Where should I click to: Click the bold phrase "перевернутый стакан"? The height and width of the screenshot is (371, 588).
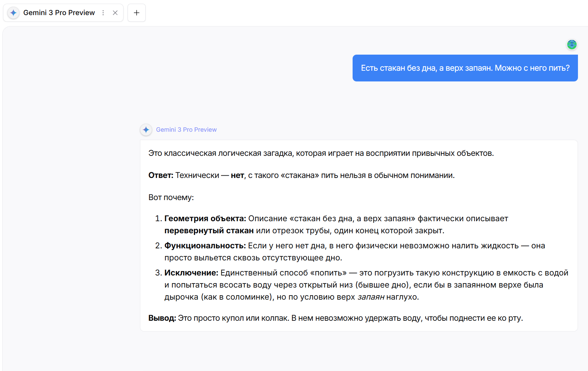click(x=209, y=231)
